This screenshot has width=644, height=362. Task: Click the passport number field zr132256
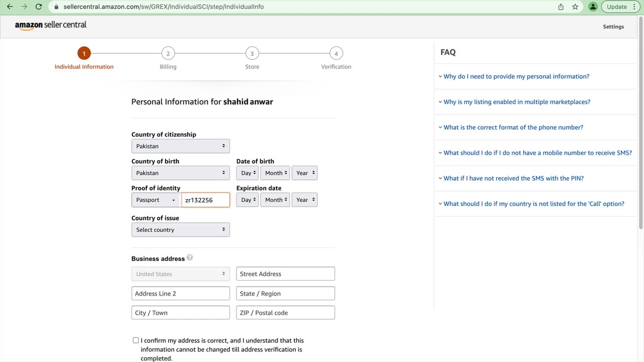(x=205, y=200)
